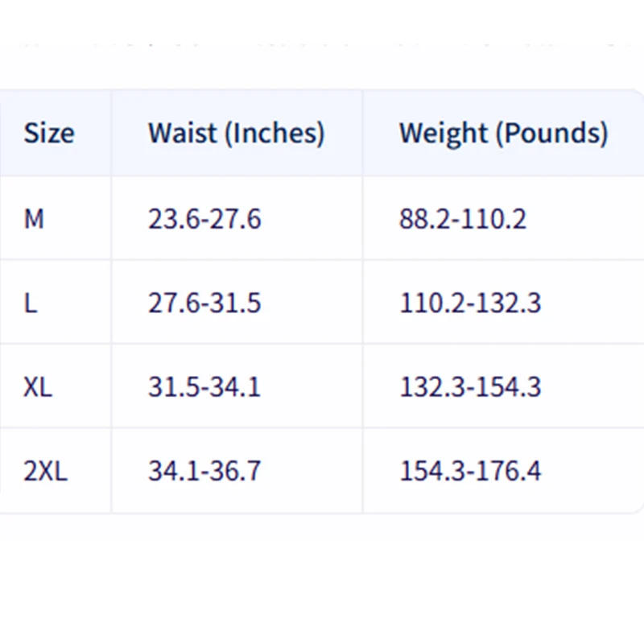644x644 pixels.
Task: Select the L size cell
Action: (31, 303)
